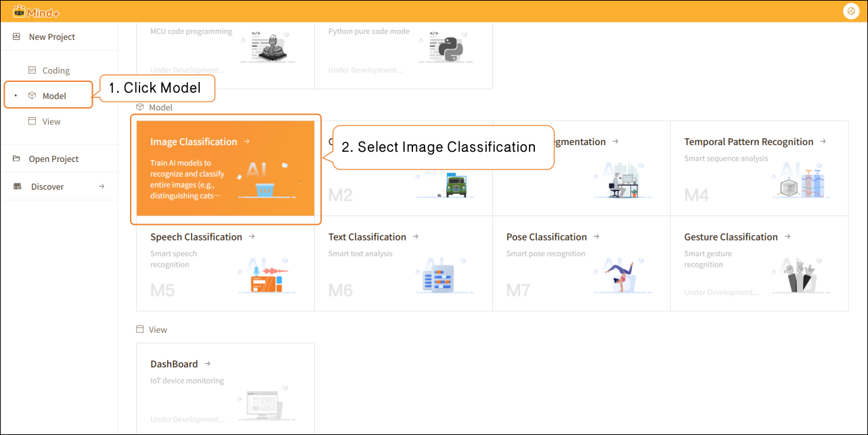
Task: Click the Discover icon in sidebar
Action: pos(17,186)
